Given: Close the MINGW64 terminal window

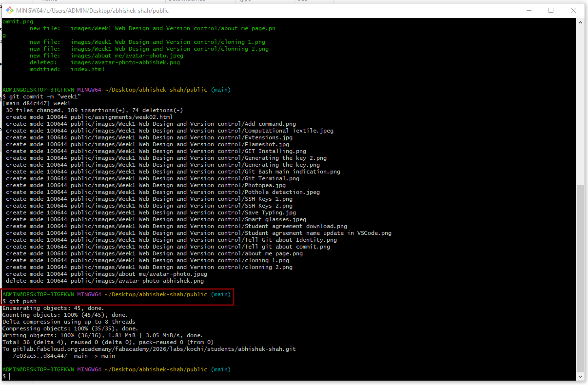Looking at the screenshot, I should pos(573,10).
